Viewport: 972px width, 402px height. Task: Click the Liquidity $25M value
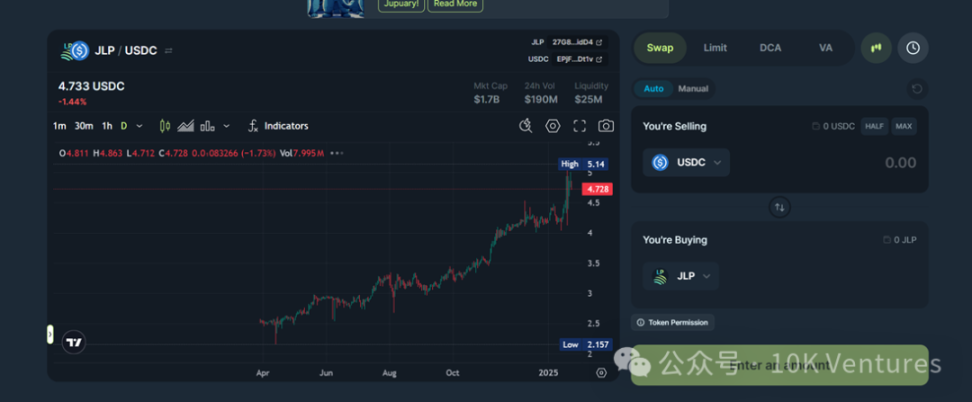point(588,99)
